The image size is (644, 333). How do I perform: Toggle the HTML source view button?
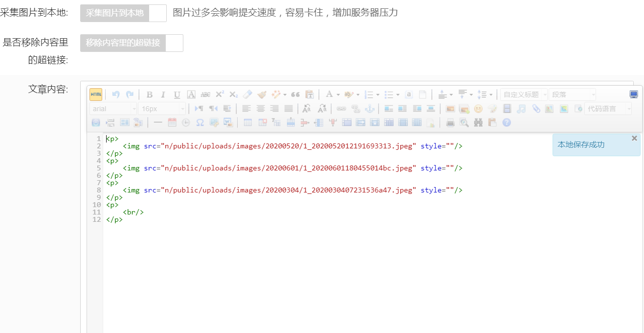tap(96, 95)
